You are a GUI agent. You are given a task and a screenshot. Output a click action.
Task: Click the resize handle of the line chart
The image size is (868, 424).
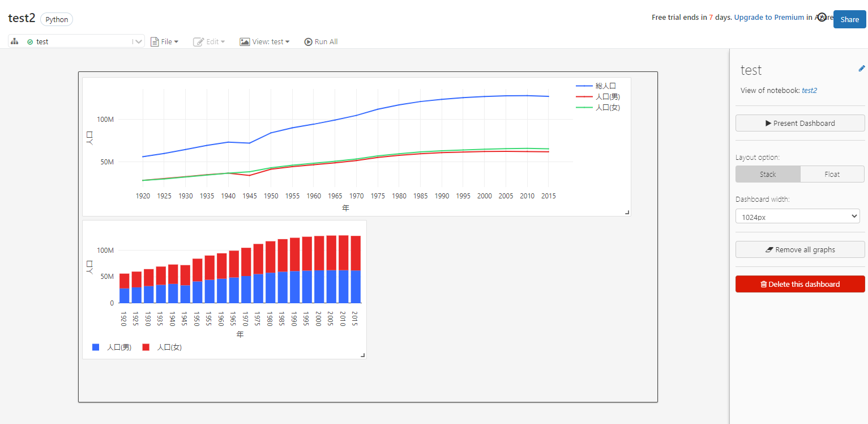coord(627,212)
